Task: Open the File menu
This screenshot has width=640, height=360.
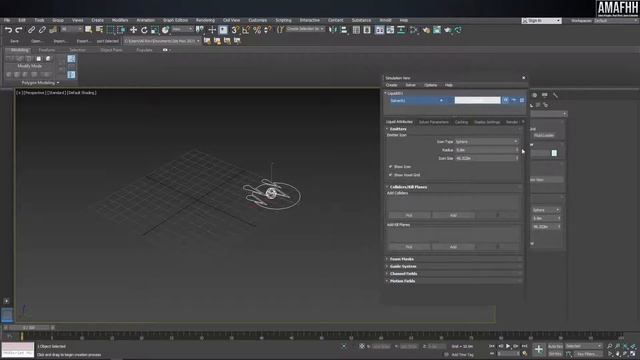Action: point(7,20)
